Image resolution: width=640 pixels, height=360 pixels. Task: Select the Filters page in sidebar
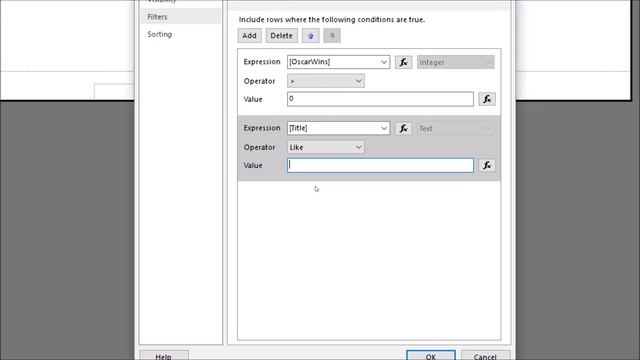[181, 17]
